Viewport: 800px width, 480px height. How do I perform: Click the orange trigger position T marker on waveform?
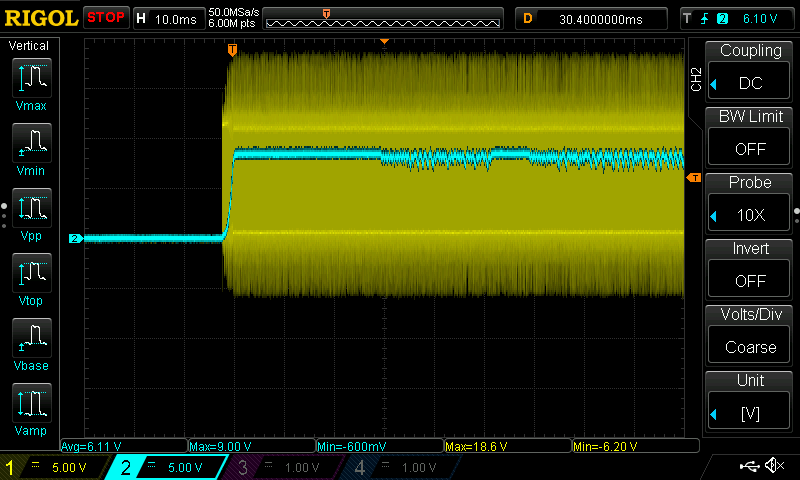tap(232, 50)
